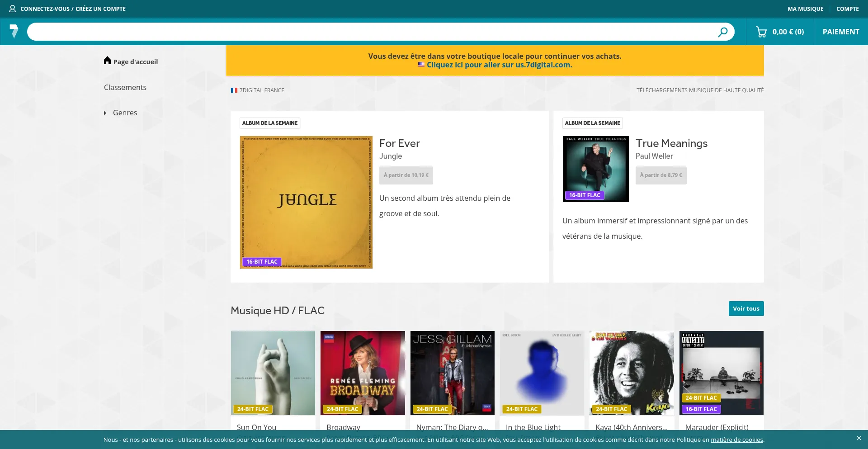Image resolution: width=868 pixels, height=449 pixels.
Task: Click 24-BIT FLAC badge on Sun On You
Action: tap(253, 409)
